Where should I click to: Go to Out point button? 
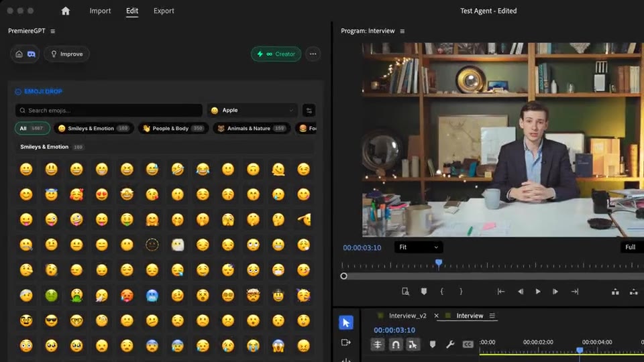pos(575,292)
